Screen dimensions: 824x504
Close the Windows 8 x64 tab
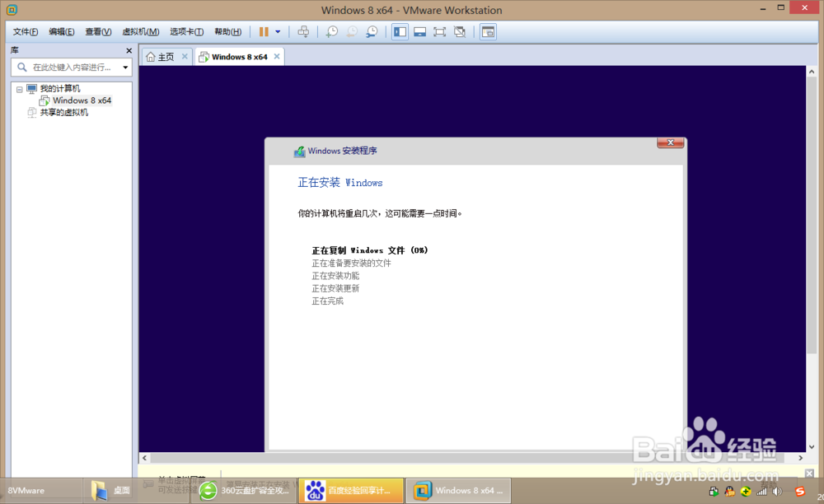(276, 56)
